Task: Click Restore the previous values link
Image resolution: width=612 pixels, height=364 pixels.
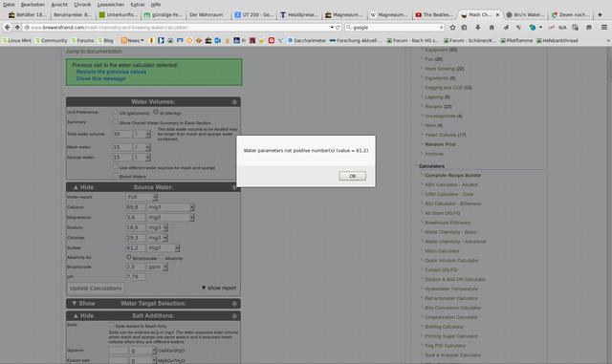Action: tap(111, 72)
